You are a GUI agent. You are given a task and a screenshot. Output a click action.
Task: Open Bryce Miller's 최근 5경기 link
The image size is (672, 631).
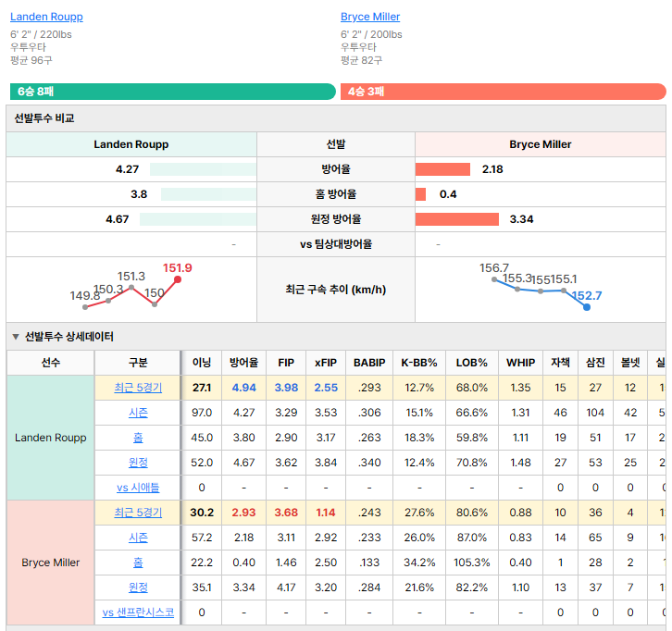click(x=138, y=513)
